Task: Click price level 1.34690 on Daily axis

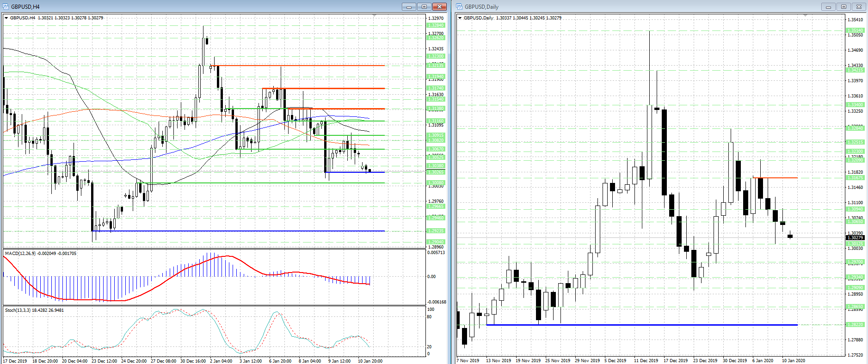Action: [855, 50]
